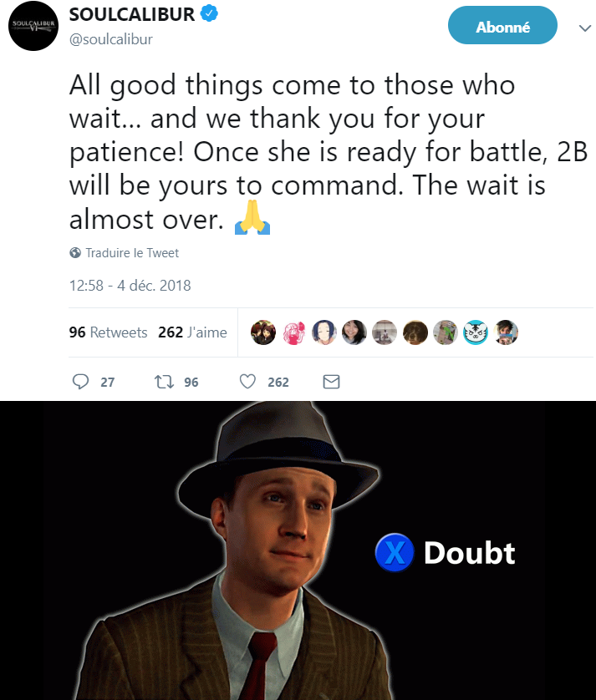Click the reply speech bubble icon
Viewport: 596px width, 700px height.
click(x=81, y=382)
